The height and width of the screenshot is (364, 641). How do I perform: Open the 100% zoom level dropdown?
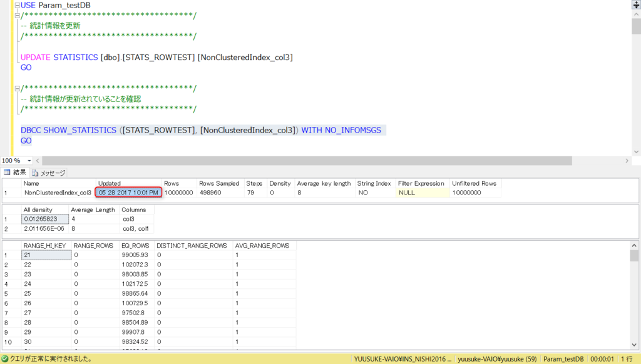point(29,161)
